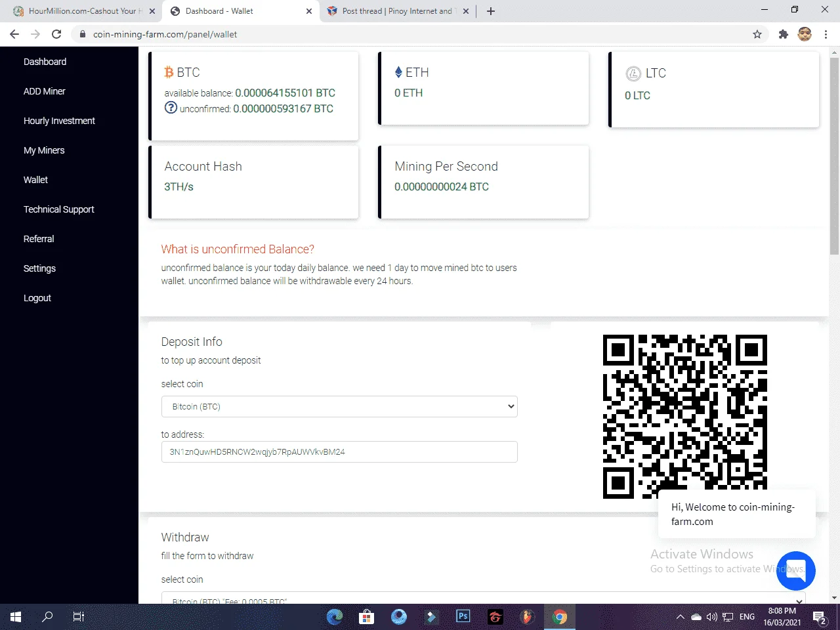This screenshot has height=630, width=840.
Task: Launch Microsoft Edge from taskbar
Action: [x=335, y=617]
